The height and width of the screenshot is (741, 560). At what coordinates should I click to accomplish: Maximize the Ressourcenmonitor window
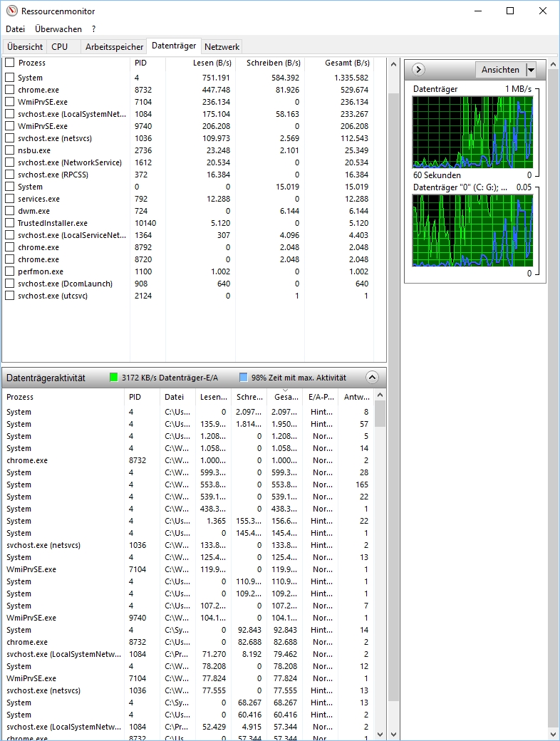(510, 11)
